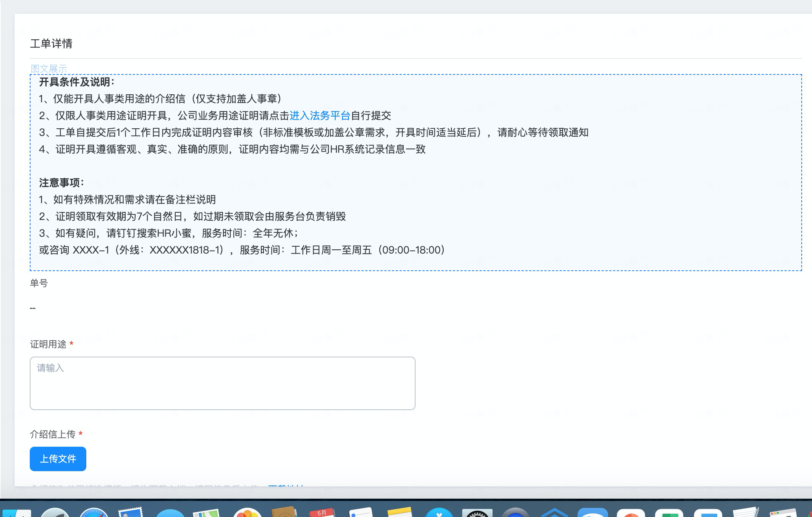Focus the 证明用途 text input field
Viewport: 812px width, 517px height.
(222, 383)
